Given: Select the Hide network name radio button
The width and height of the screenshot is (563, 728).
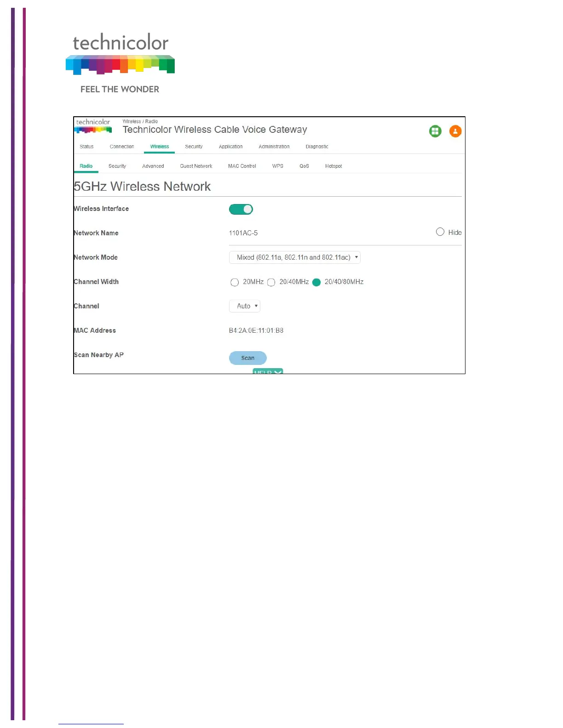Looking at the screenshot, I should [x=440, y=232].
